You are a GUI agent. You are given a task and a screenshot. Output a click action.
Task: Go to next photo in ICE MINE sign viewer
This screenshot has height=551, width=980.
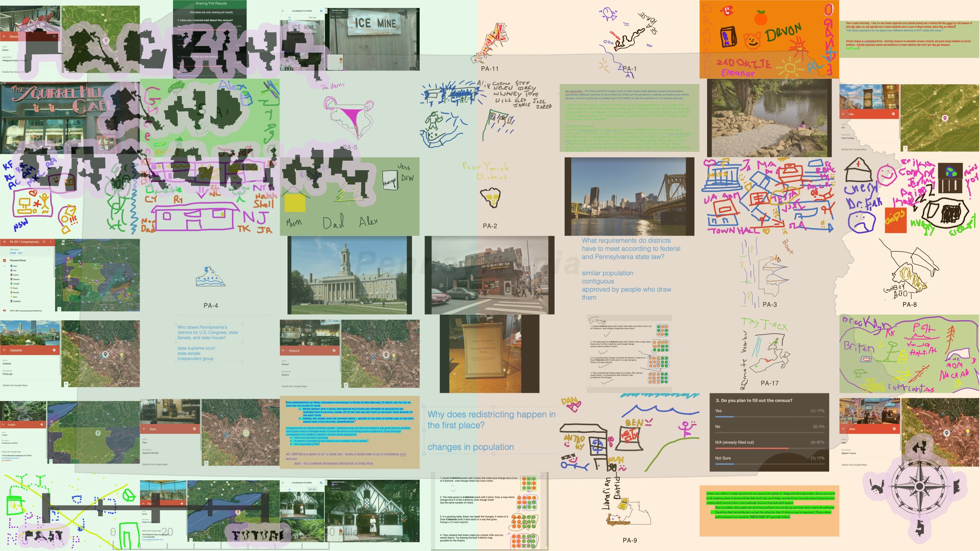pyautogui.click(x=417, y=68)
